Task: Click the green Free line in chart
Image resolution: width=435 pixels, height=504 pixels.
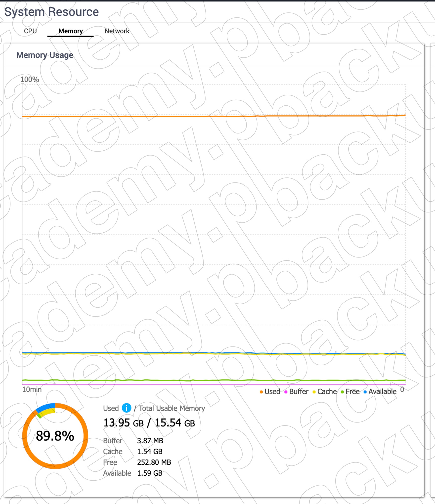Action: click(x=214, y=380)
